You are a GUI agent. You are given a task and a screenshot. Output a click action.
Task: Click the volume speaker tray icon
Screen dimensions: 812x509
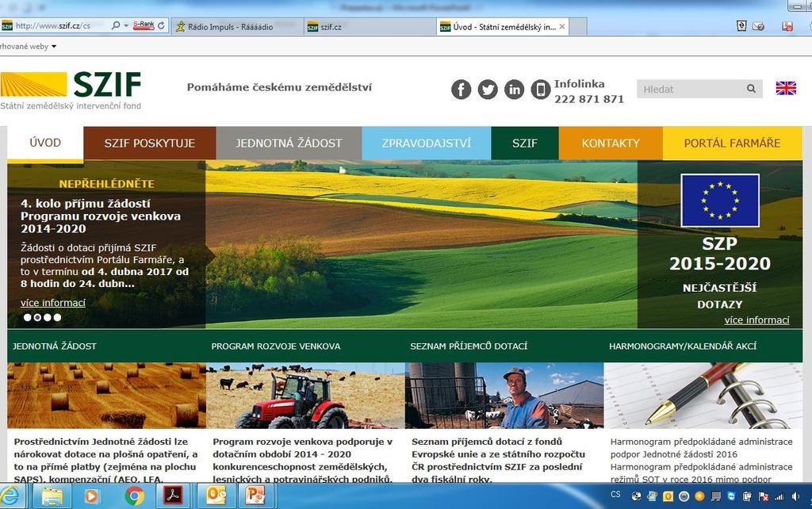pyautogui.click(x=795, y=496)
